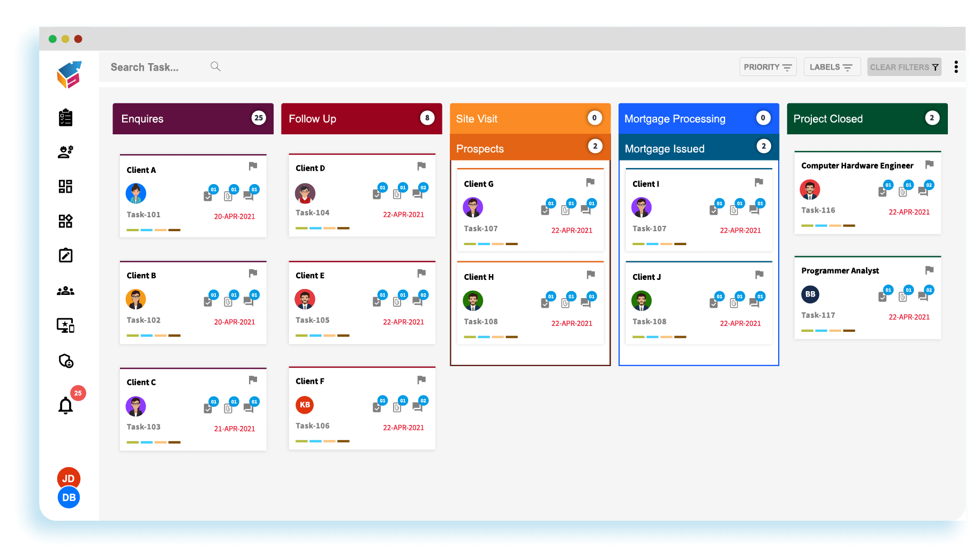The width and height of the screenshot is (980, 555).
Task: Open the DB user avatar
Action: (69, 497)
